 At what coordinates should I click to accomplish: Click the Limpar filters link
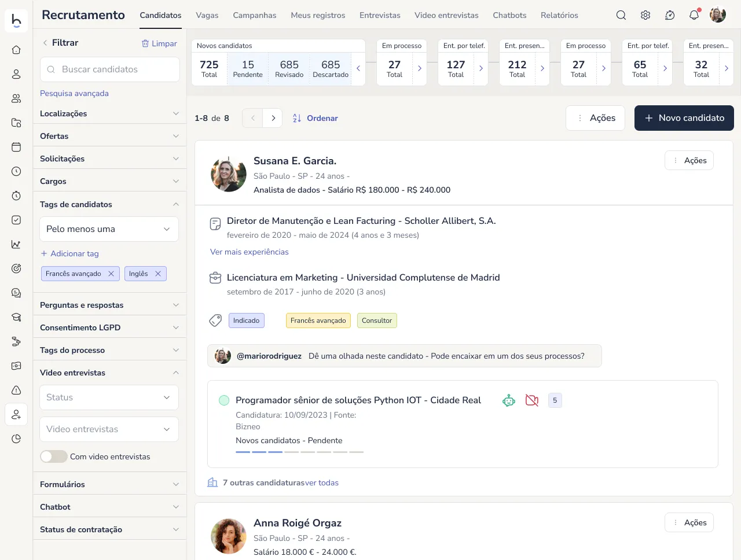pyautogui.click(x=159, y=43)
